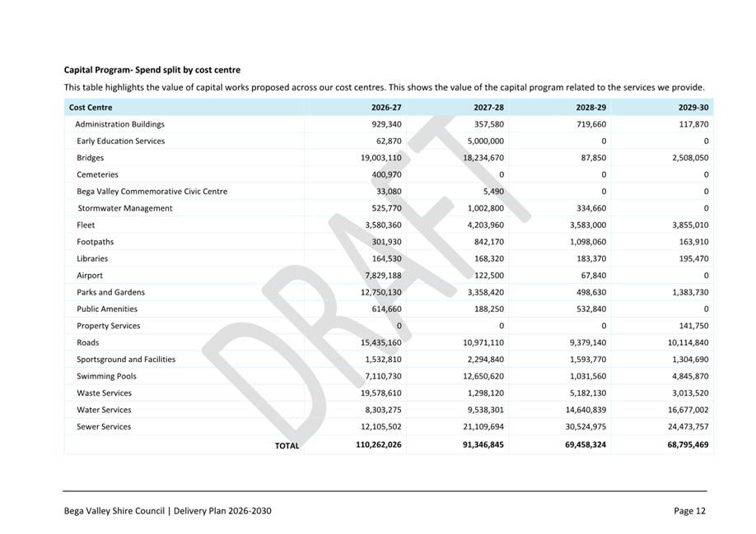Click the Fleet 2029-30 value 3,855,010
This screenshot has width=756, height=534.
(x=690, y=225)
